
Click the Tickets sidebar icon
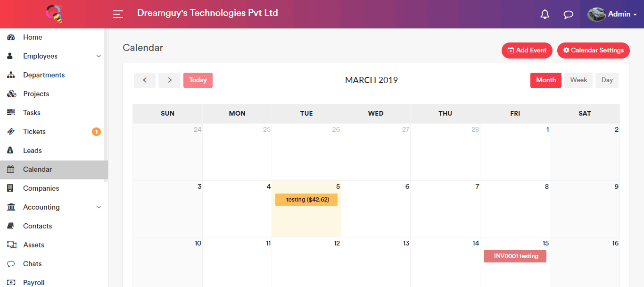(11, 132)
